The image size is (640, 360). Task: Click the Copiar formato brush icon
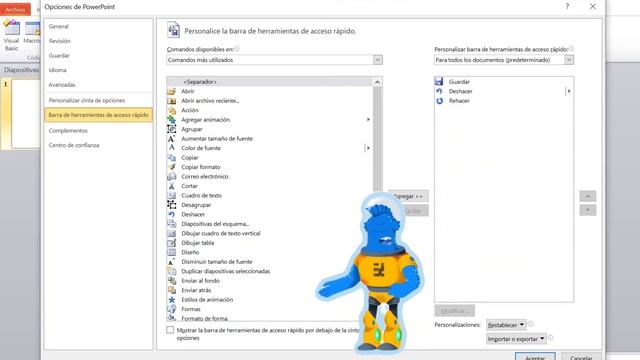(171, 167)
